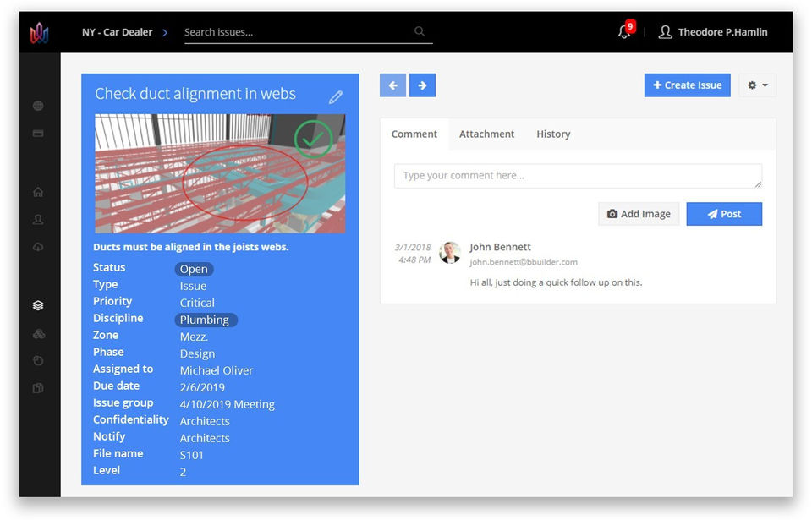Click the Create Issue button
This screenshot has height=520, width=812.
coord(687,85)
